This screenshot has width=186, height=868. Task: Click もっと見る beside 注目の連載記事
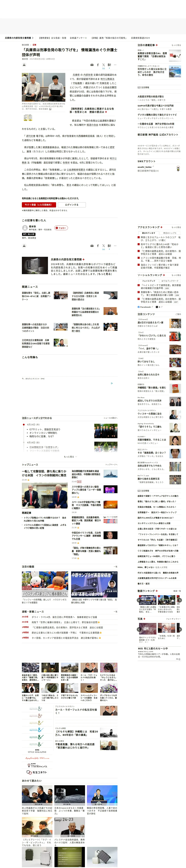176,45
